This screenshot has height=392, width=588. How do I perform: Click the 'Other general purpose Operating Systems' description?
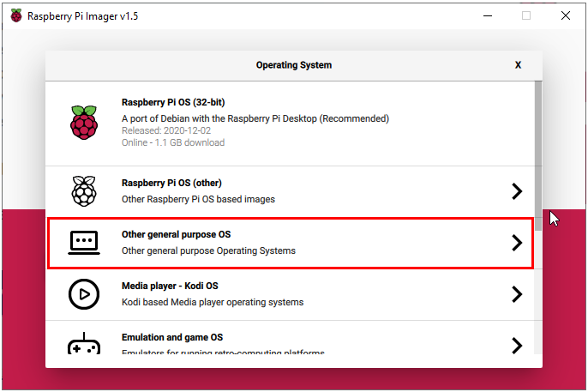[208, 250]
